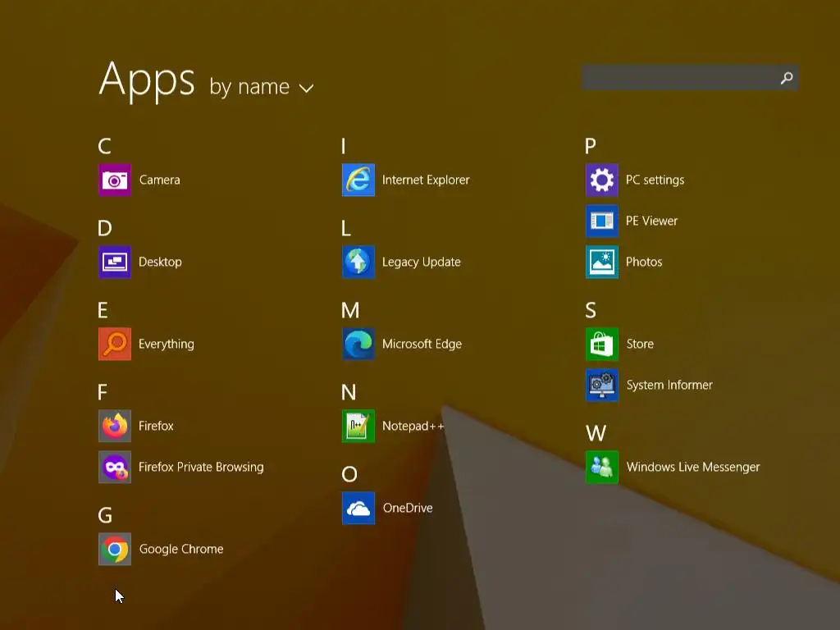This screenshot has height=630, width=840.
Task: Click the letter N group header
Action: (349, 392)
